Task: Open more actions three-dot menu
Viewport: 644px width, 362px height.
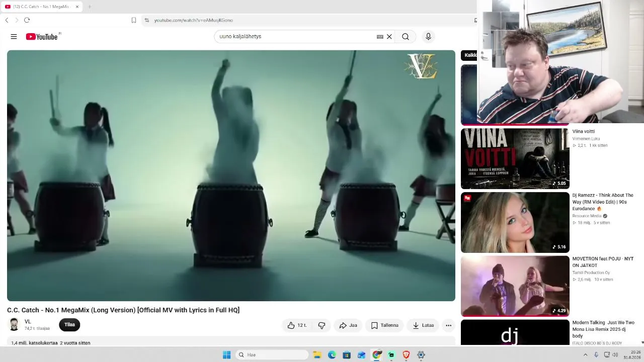Action: 448,325
